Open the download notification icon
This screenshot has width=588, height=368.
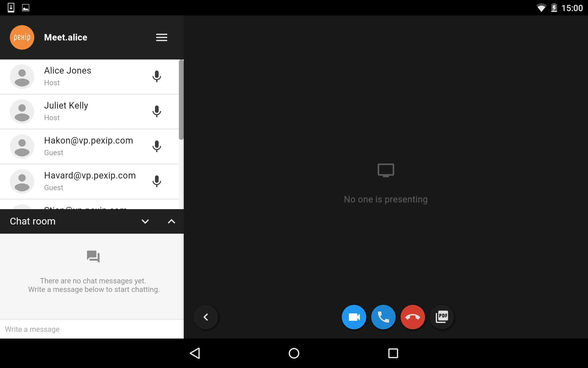point(11,8)
